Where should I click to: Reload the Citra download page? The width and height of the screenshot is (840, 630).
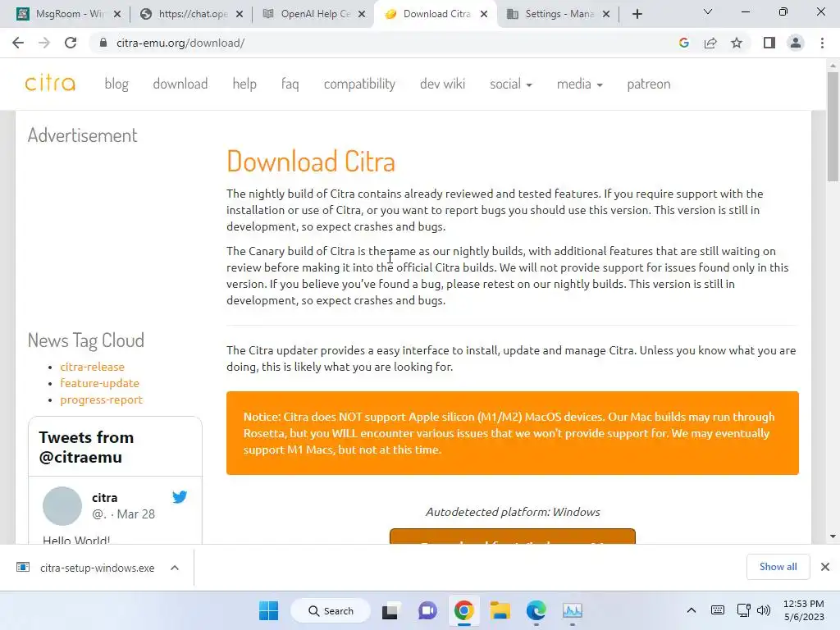click(x=71, y=43)
